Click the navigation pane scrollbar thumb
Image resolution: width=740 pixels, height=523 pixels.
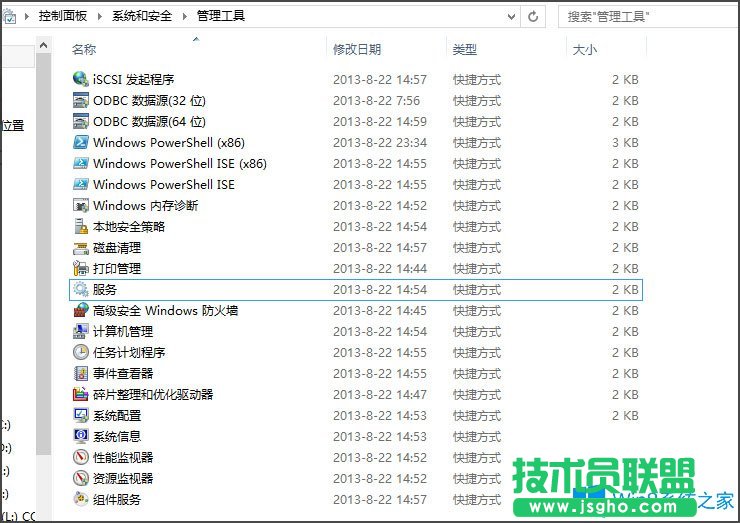tap(43, 254)
